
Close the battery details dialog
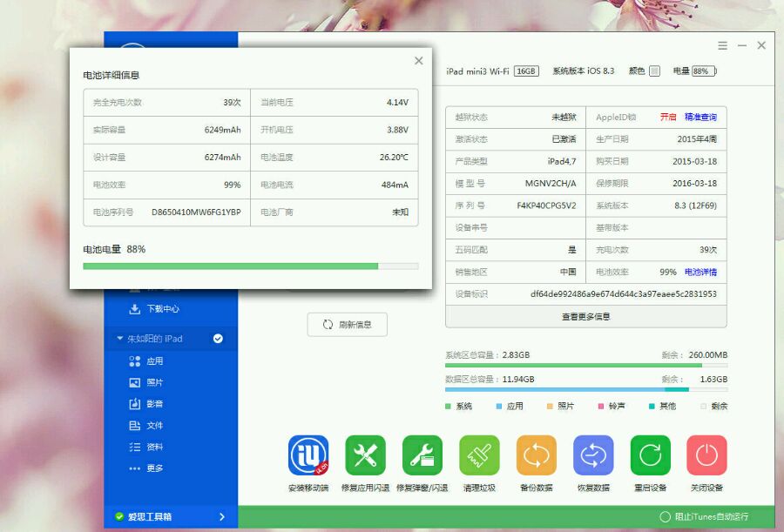pos(418,60)
